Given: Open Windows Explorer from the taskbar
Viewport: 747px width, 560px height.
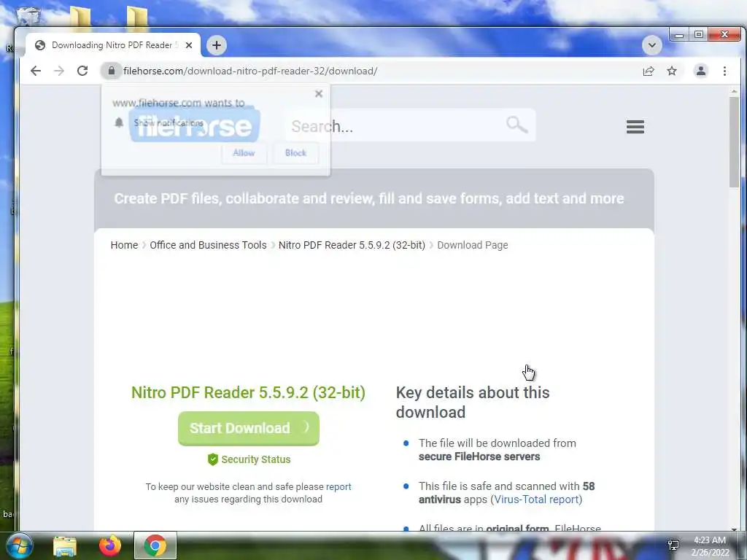Looking at the screenshot, I should (65, 545).
